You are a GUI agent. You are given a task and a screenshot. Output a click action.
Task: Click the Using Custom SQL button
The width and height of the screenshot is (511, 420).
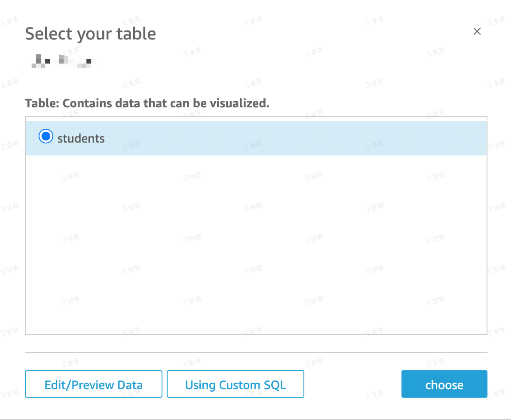(235, 385)
